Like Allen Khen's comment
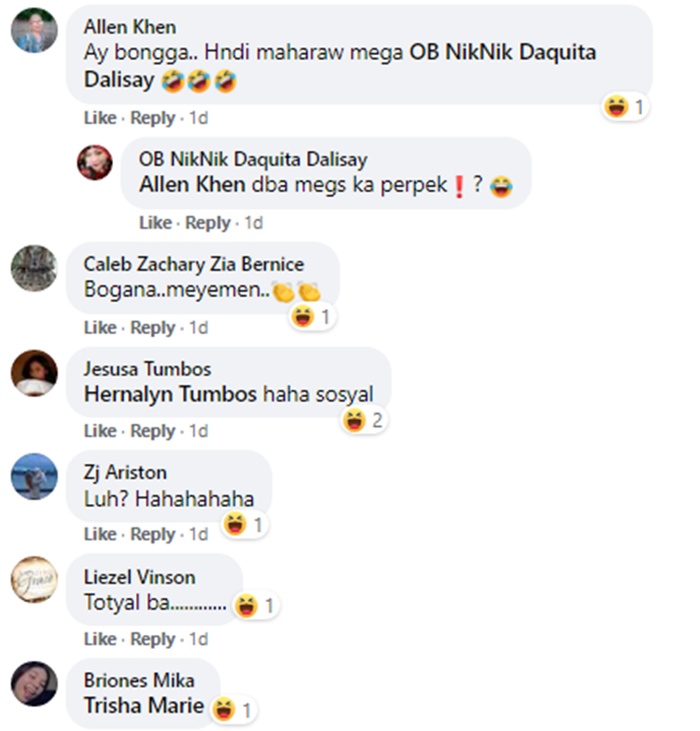The image size is (700, 731). 100,118
